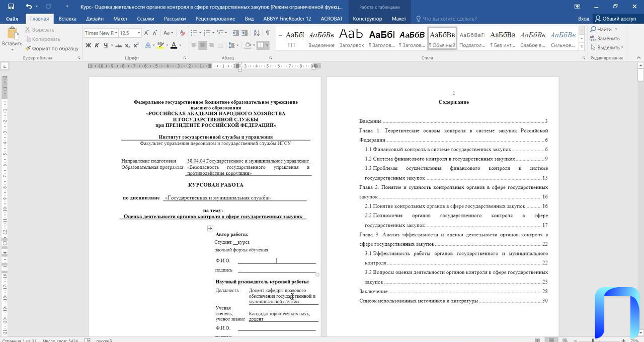Justify paragraph text

coord(219,45)
